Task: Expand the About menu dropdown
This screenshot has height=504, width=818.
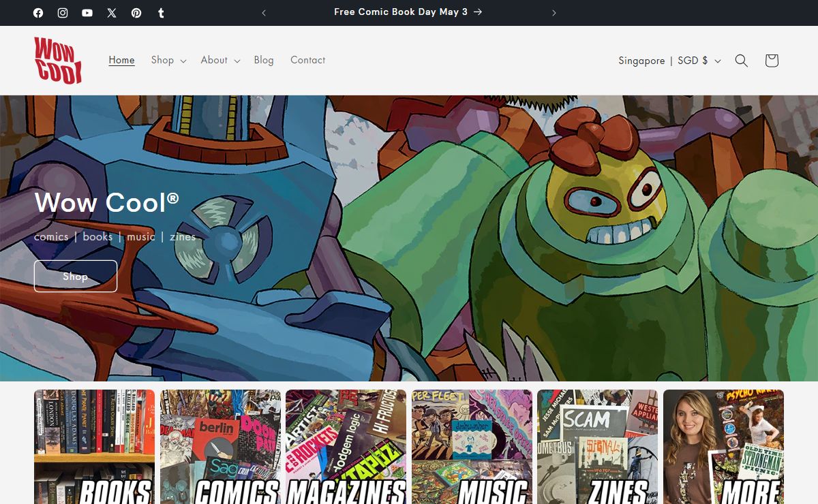Action: pyautogui.click(x=220, y=60)
